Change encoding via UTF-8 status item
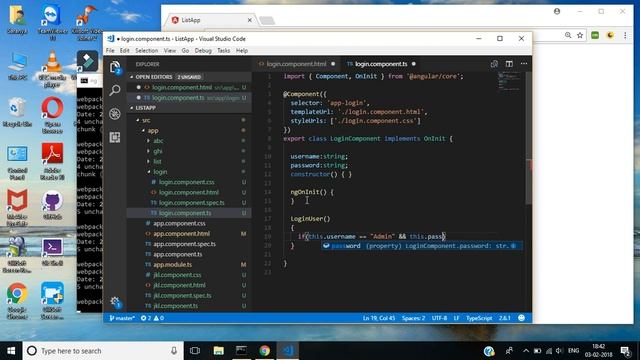 pyautogui.click(x=439, y=318)
